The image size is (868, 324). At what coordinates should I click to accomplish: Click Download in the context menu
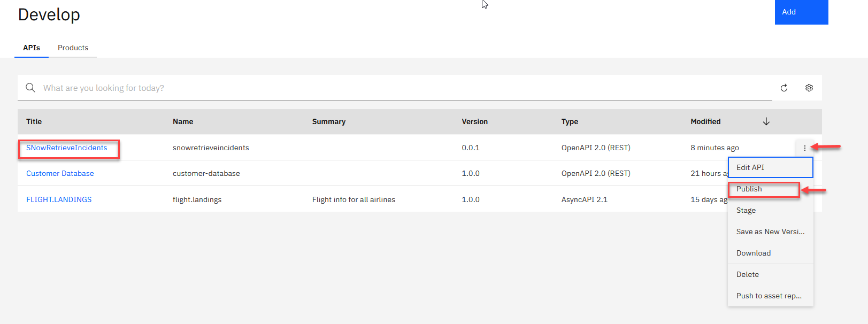[x=754, y=253]
